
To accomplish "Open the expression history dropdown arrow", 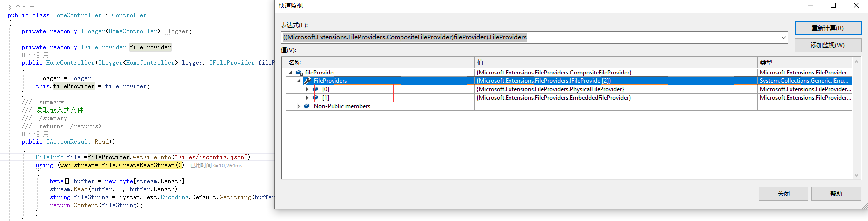I will [783, 37].
